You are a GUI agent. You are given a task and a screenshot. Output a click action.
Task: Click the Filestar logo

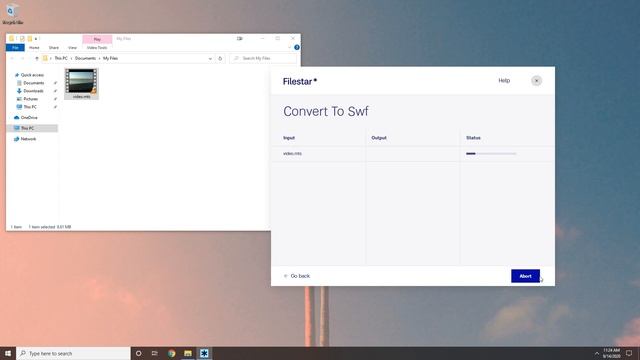[300, 81]
